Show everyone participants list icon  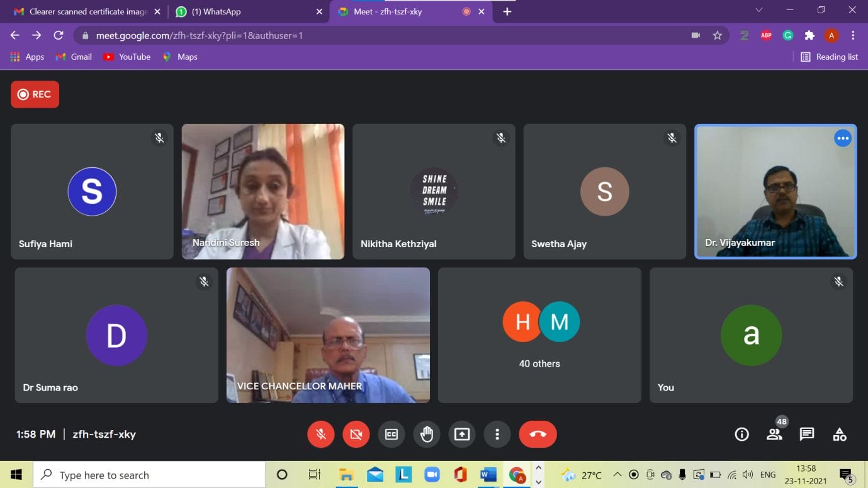coord(774,434)
